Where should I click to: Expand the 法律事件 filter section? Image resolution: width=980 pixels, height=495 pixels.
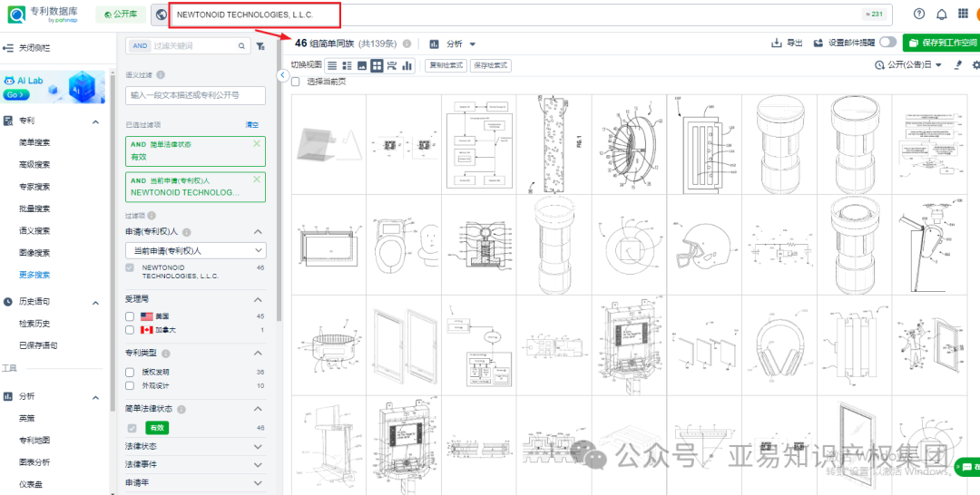tap(258, 465)
